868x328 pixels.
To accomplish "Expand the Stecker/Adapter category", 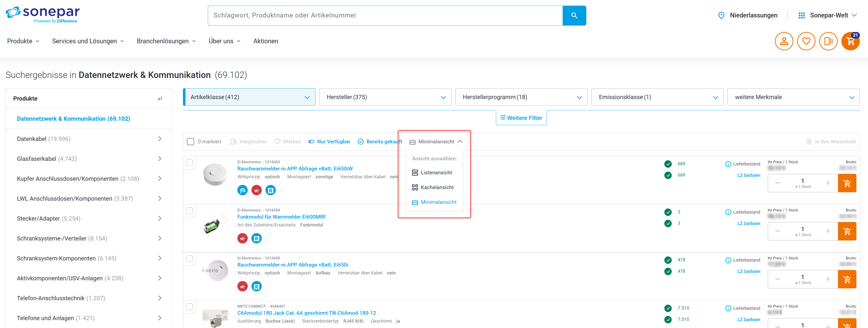I will click(x=160, y=219).
